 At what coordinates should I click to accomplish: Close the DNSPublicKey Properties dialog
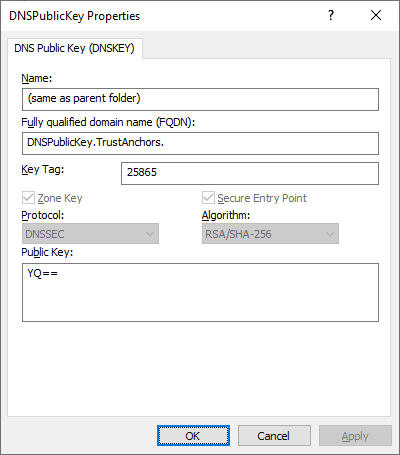coord(376,15)
